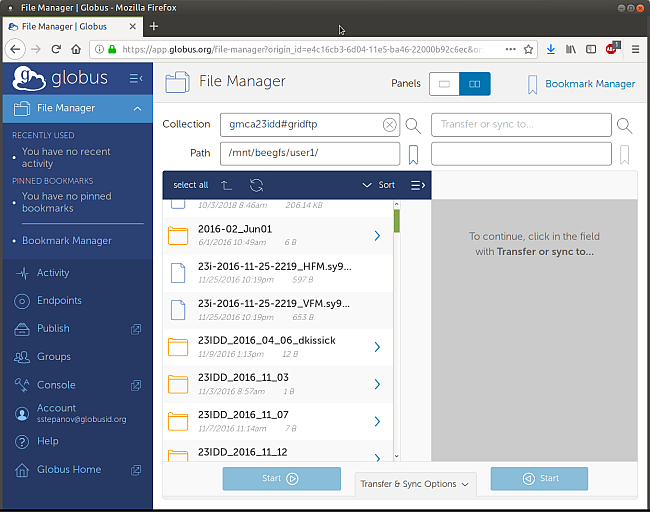Click the Transfer or sync to field
Image resolution: width=650 pixels, height=512 pixels.
coord(521,125)
